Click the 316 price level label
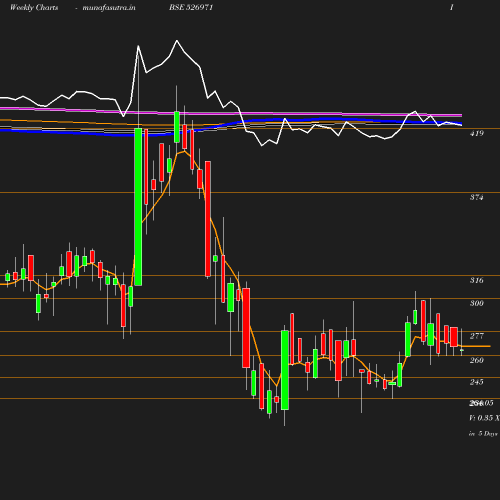The height and width of the screenshot is (500, 500). coord(477,280)
